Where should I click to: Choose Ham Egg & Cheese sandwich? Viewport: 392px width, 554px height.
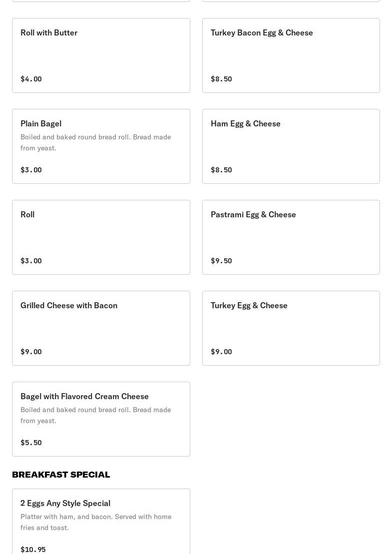pos(291,146)
